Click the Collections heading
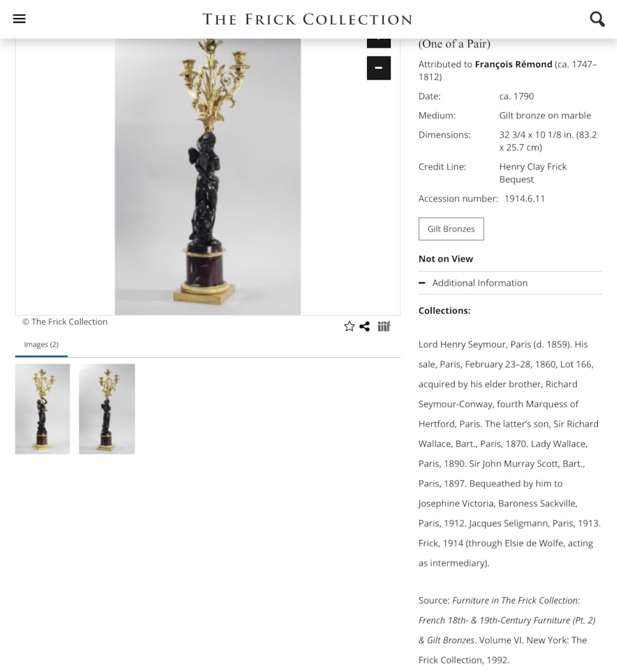 [444, 311]
